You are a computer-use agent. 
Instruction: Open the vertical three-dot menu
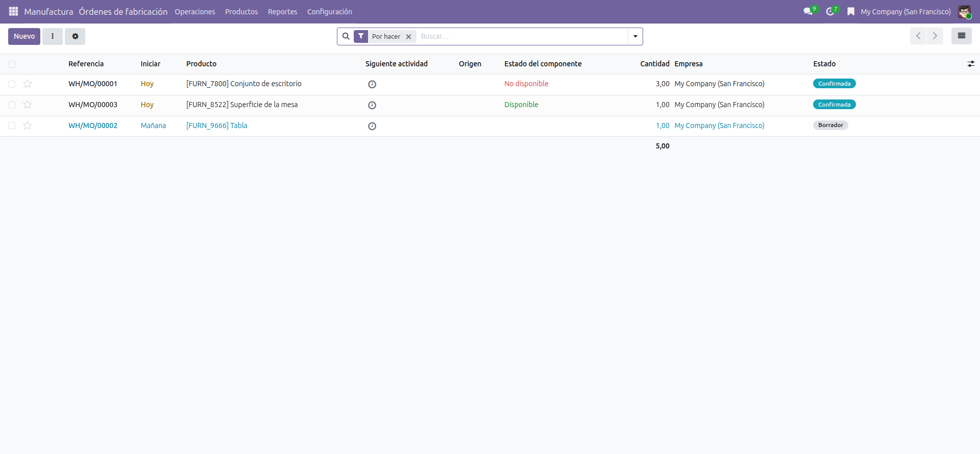[x=53, y=36]
